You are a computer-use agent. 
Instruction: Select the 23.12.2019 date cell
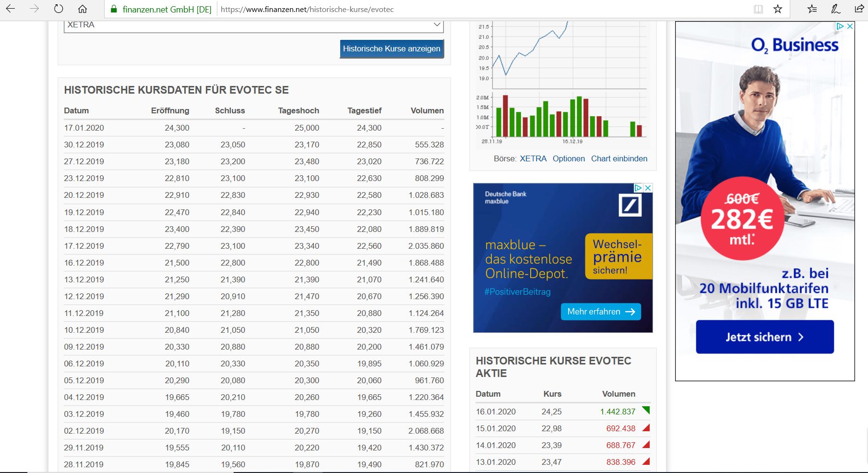pos(84,178)
